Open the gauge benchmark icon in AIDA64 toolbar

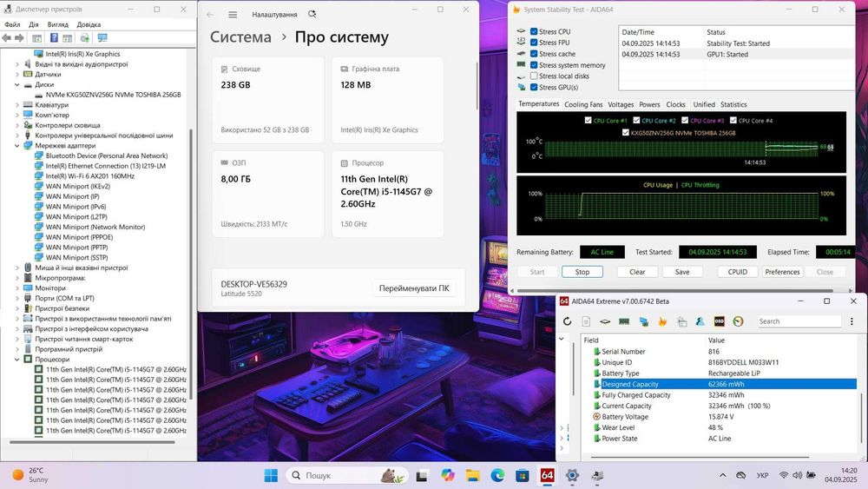[738, 321]
